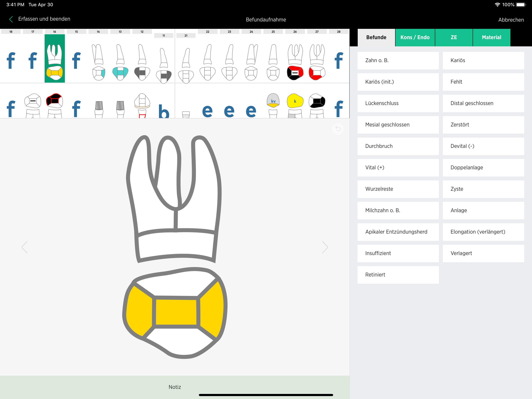532x399 pixels.
Task: Choose the Zahn o. B. finding
Action: click(398, 61)
